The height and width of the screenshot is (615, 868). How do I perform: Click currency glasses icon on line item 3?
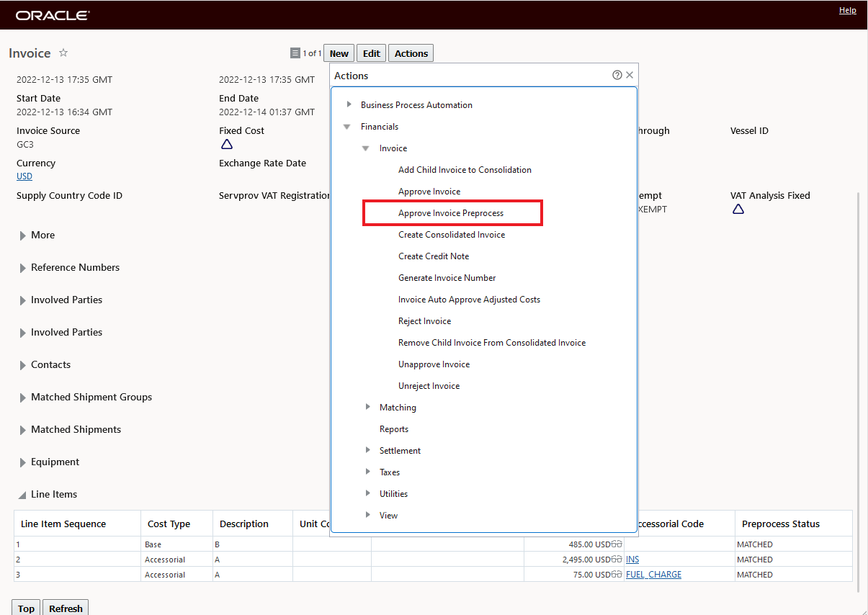pos(617,575)
